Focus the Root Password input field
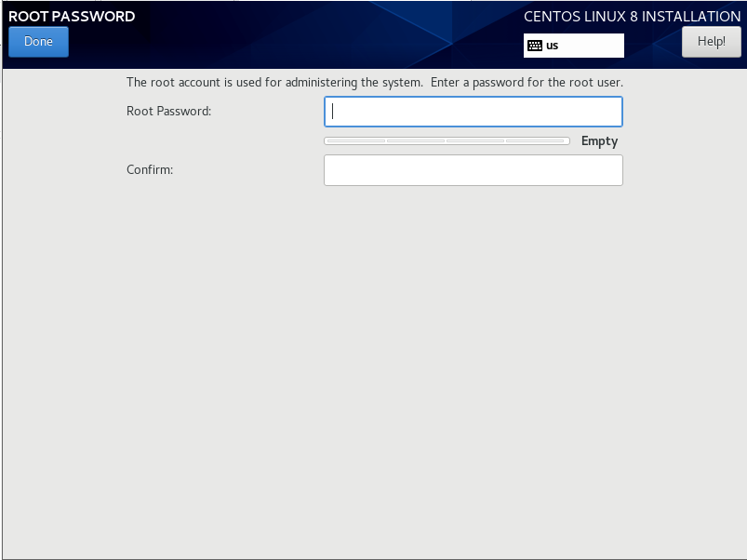This screenshot has width=747, height=560. pos(474,112)
